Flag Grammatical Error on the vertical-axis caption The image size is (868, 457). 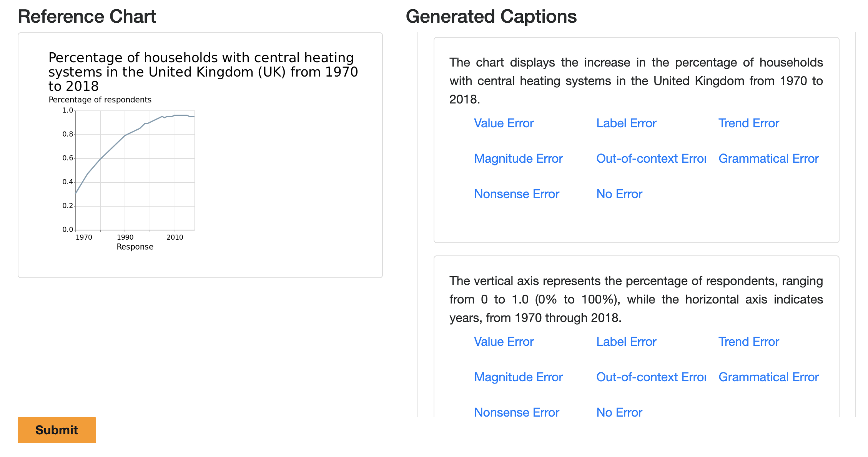tap(768, 377)
